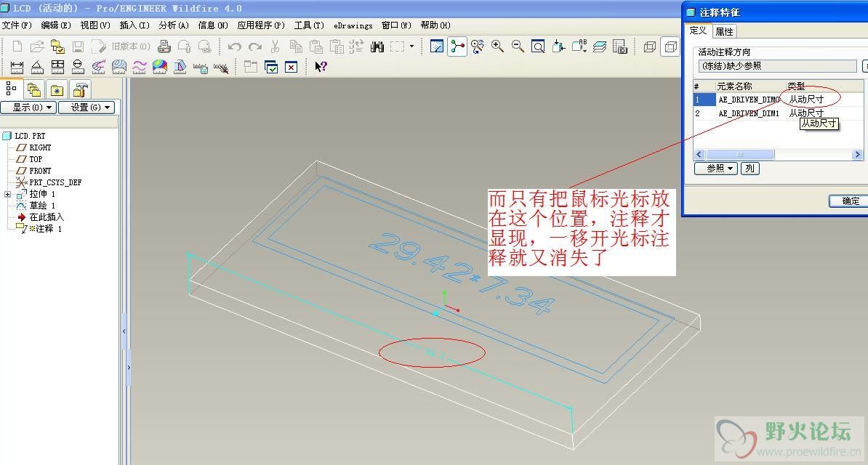Screen dimensions: 868x465
Task: Click the context-sensitive help cursor icon
Action: [321, 67]
